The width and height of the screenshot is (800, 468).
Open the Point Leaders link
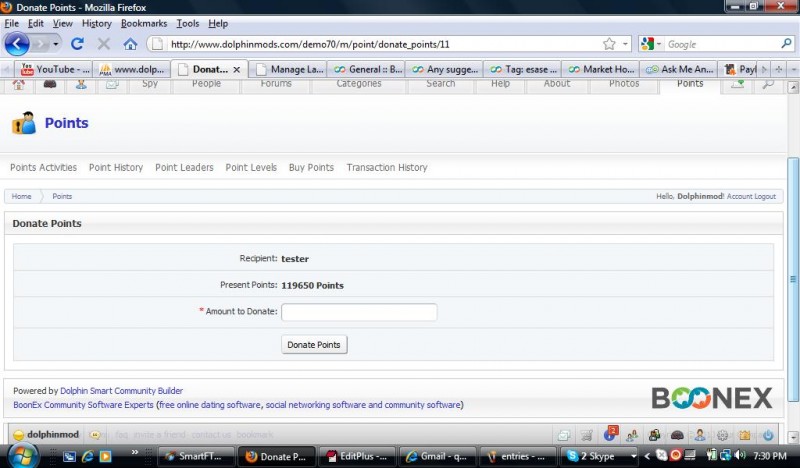[x=184, y=168]
